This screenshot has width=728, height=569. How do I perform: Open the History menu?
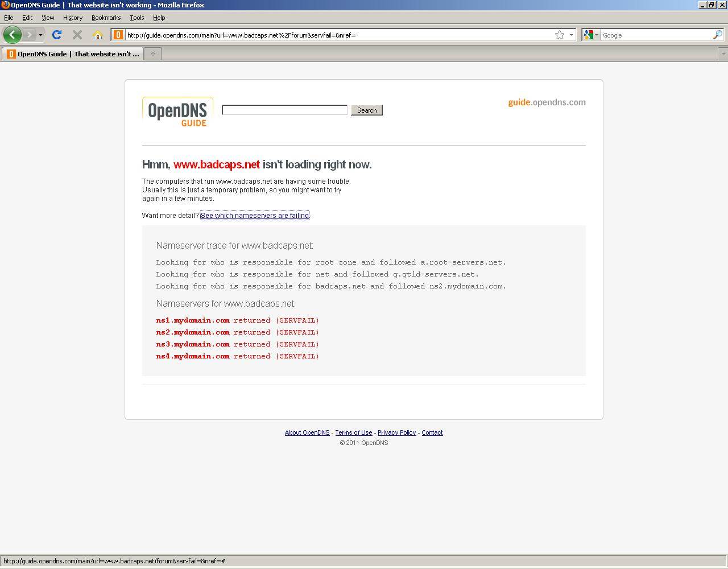[x=73, y=18]
